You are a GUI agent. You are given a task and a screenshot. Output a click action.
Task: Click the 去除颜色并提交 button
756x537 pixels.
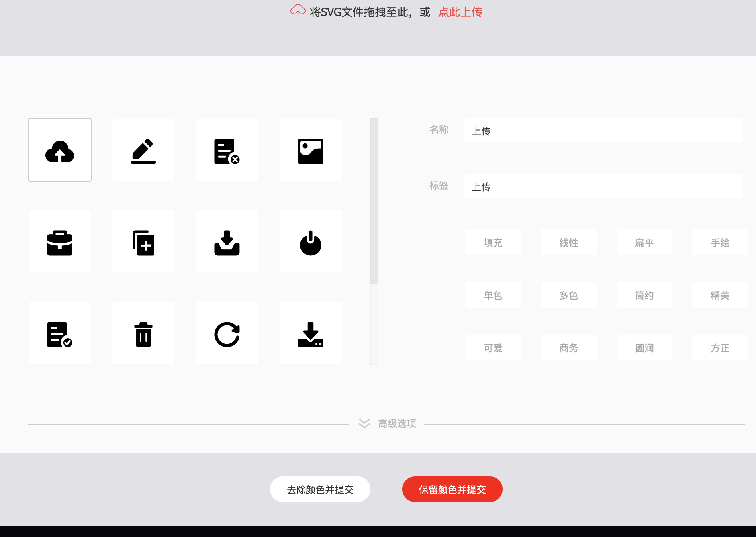coord(320,489)
